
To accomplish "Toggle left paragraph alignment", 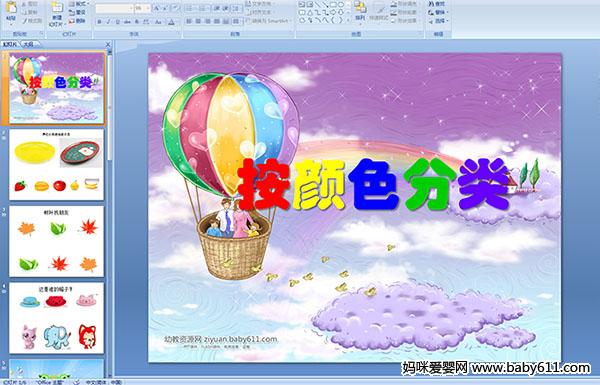I will (189, 21).
